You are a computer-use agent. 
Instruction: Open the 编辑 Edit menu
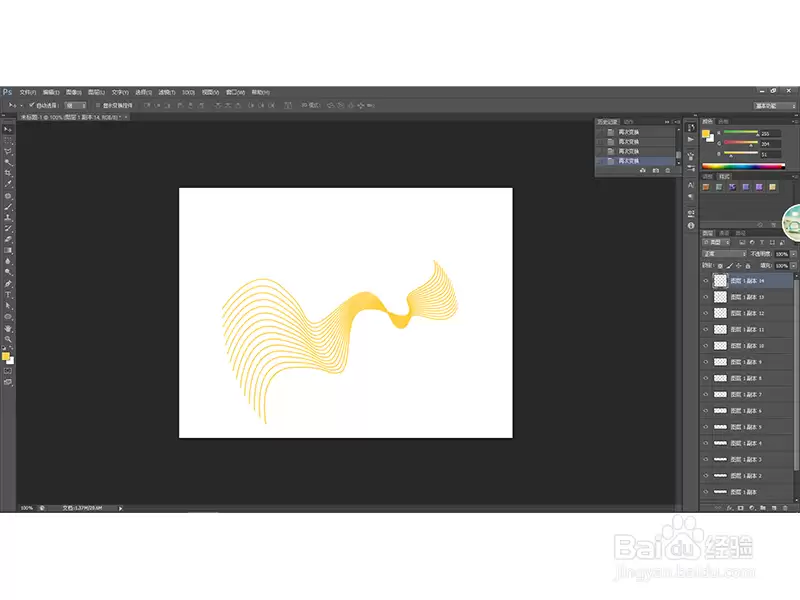(51, 92)
